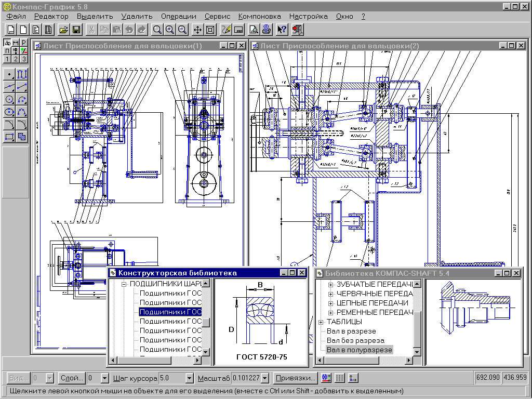The image size is (532, 399).
Task: Expand ЧЕРВЯЧНЫЕ ПЕРЕДАЧИ node
Action: click(330, 294)
